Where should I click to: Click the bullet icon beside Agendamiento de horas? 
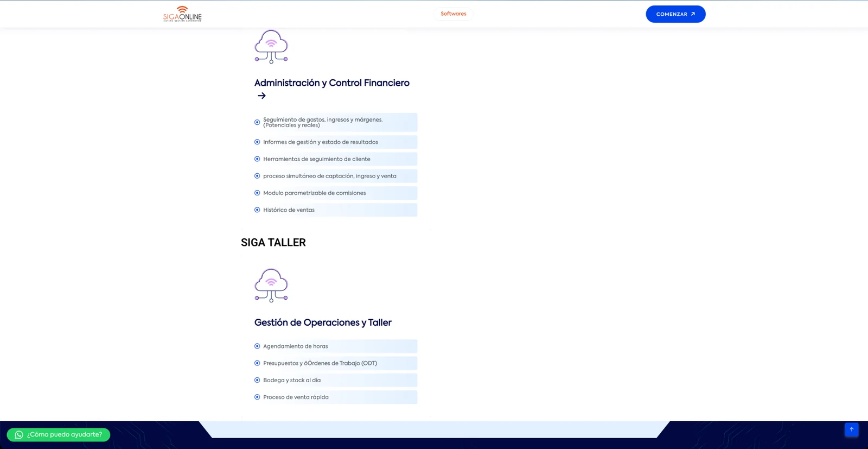[257, 346]
